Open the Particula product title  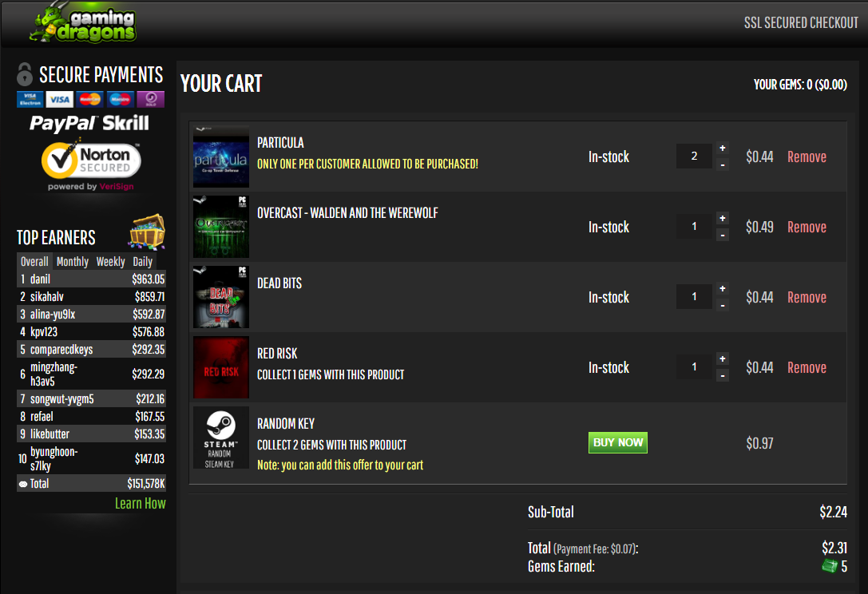click(280, 143)
